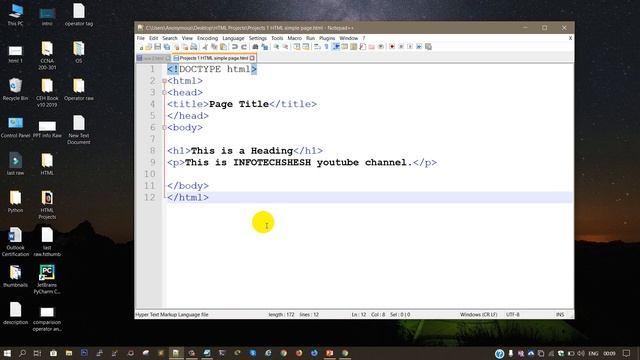Click the Close document toolbar icon
This screenshot has height=360, width=640.
pos(176,47)
